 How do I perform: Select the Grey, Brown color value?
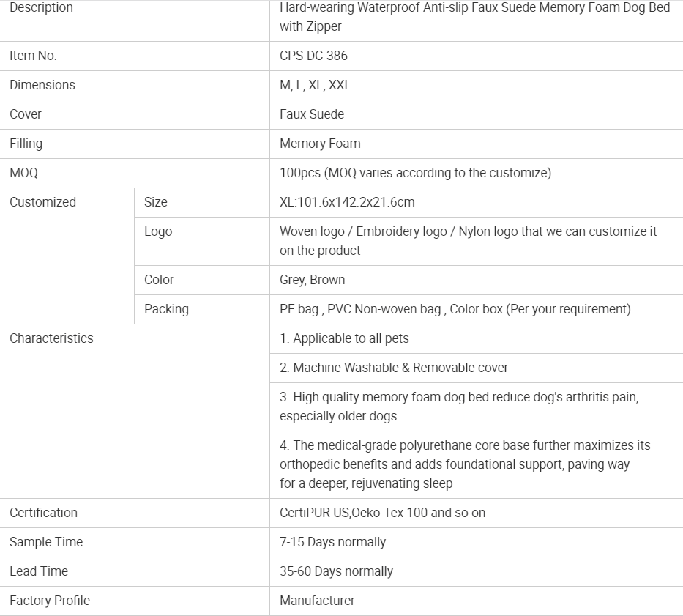coord(312,280)
